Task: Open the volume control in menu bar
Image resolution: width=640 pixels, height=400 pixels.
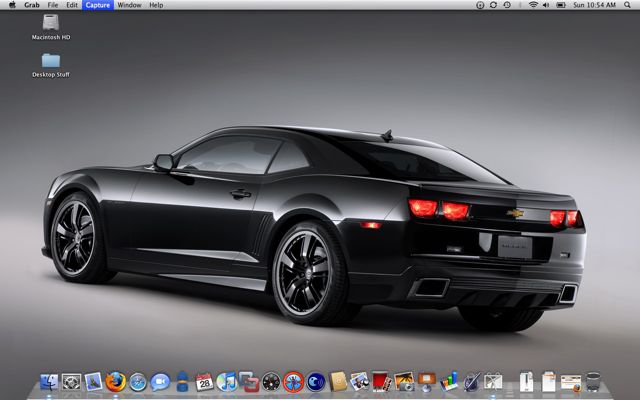Action: [546, 5]
